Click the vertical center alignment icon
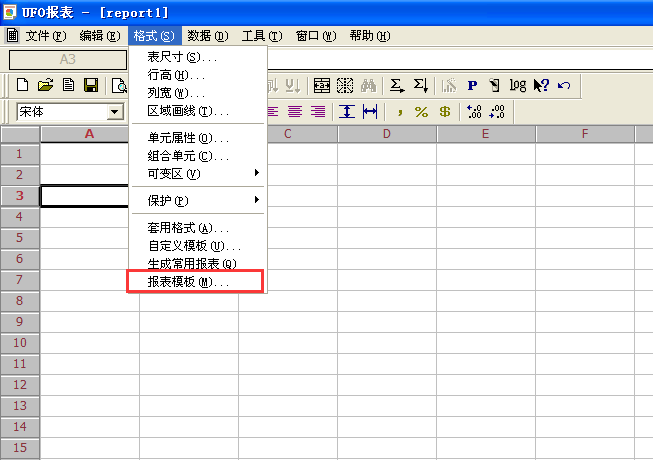This screenshot has height=460, width=653. point(346,112)
